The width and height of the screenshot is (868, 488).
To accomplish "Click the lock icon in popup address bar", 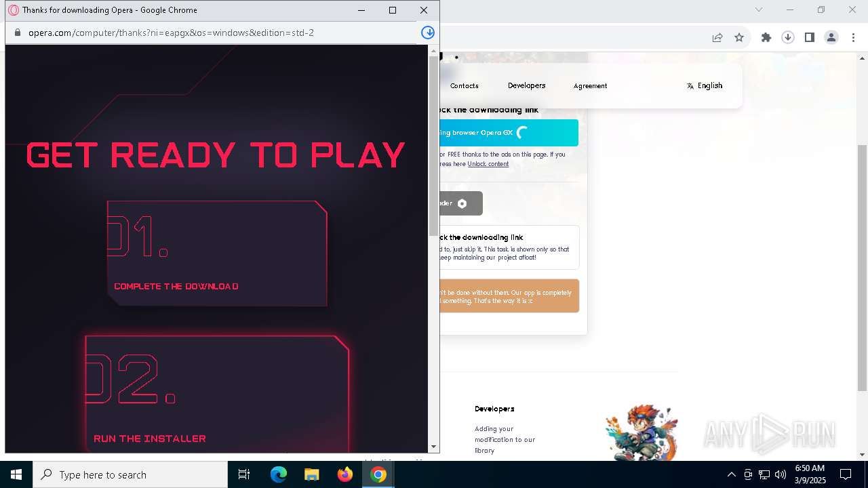I will [18, 33].
